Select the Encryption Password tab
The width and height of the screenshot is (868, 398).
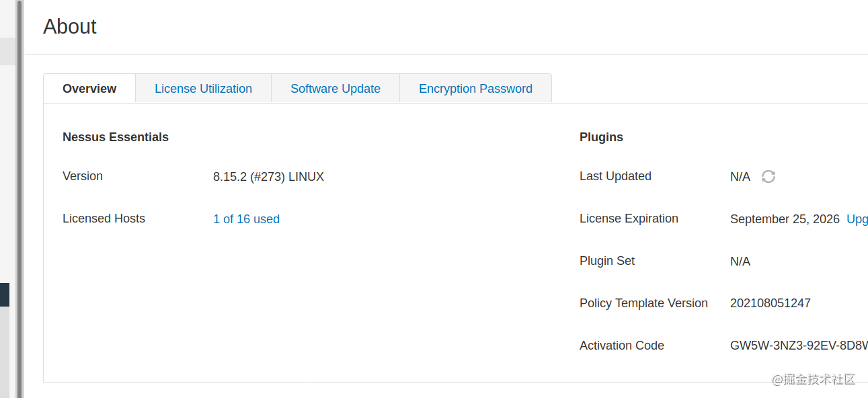pyautogui.click(x=475, y=89)
